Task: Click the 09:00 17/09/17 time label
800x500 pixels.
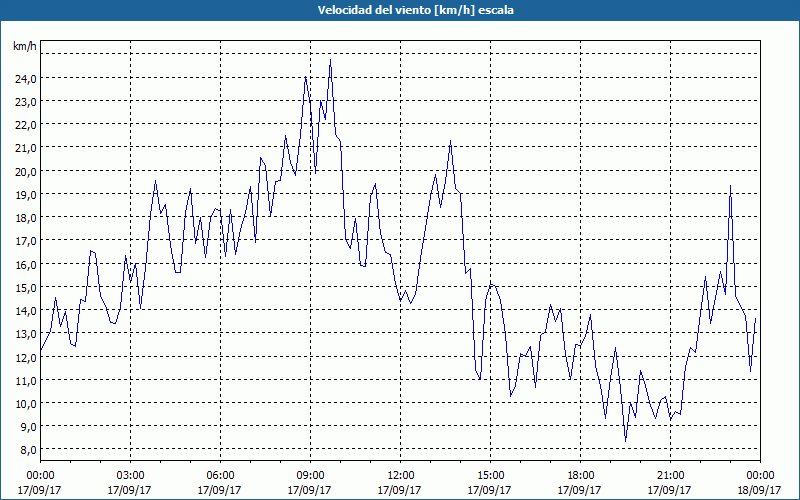Action: 310,483
